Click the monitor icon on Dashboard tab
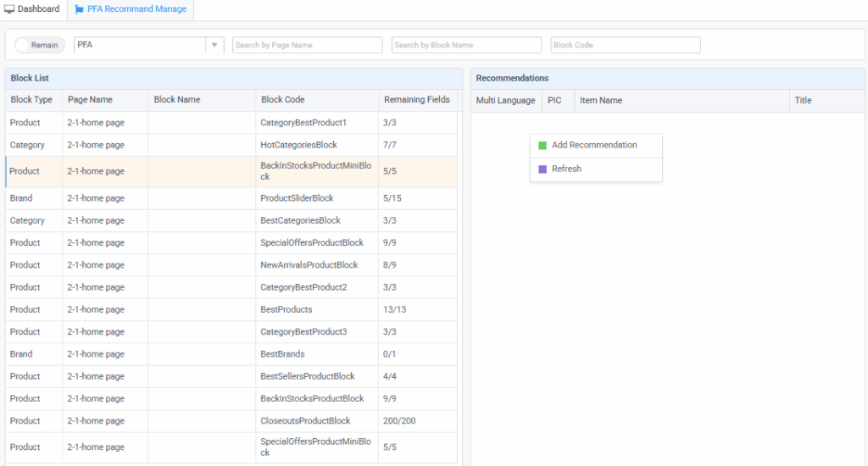Image resolution: width=868 pixels, height=466 pixels. tap(9, 9)
